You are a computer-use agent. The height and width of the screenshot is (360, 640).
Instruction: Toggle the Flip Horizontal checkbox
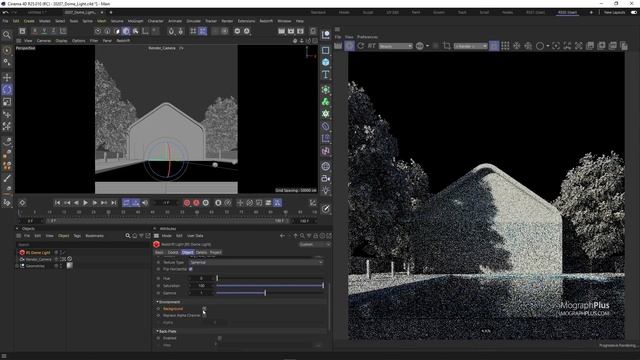coord(191,269)
